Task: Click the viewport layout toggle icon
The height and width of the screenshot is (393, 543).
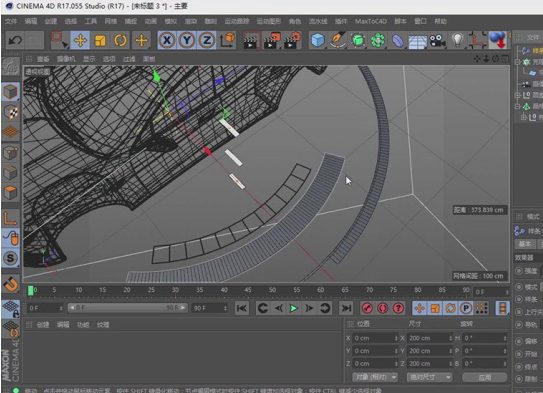Action: 506,59
